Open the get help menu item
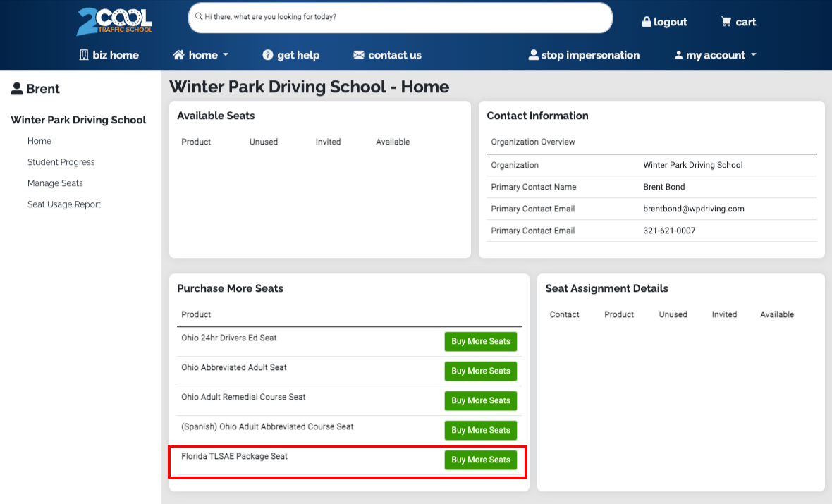The height and width of the screenshot is (504, 832). click(291, 55)
